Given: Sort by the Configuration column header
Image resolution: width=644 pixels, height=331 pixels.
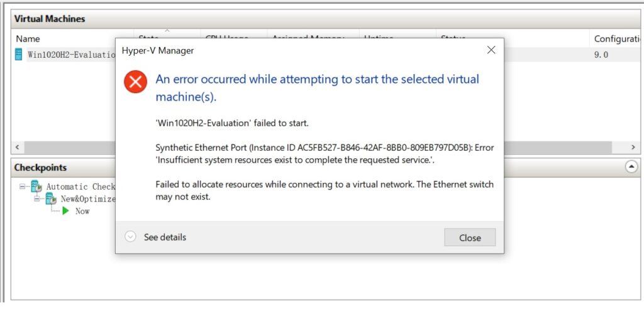Looking at the screenshot, I should tap(617, 39).
